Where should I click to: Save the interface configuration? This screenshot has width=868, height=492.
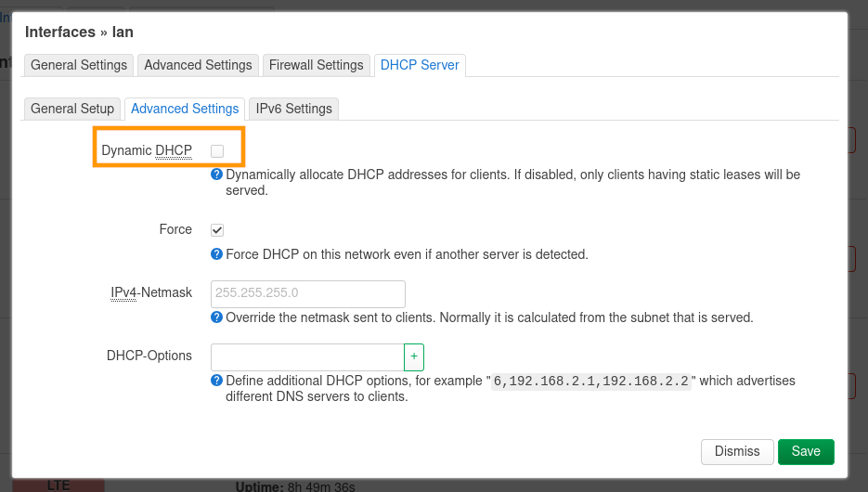[x=805, y=451]
